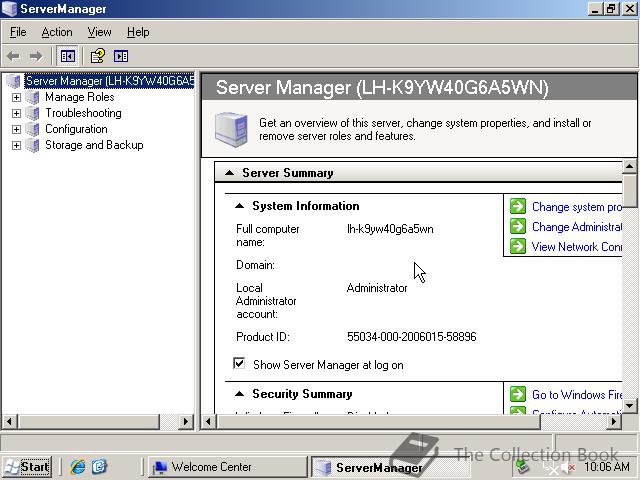This screenshot has height=480, width=640.
Task: Open the File menu
Action: [18, 32]
